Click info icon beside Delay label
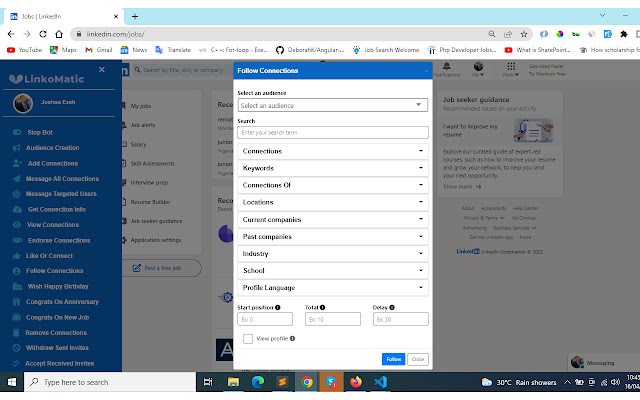The height and width of the screenshot is (400, 640). point(392,307)
